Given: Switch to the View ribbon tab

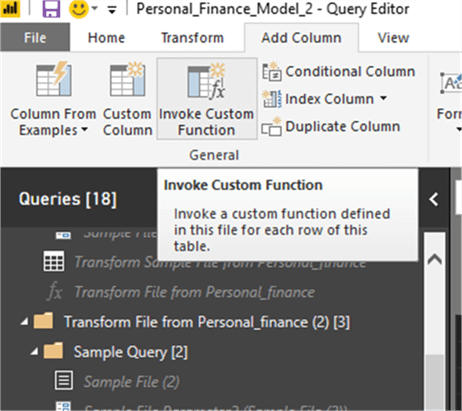Looking at the screenshot, I should [x=393, y=38].
